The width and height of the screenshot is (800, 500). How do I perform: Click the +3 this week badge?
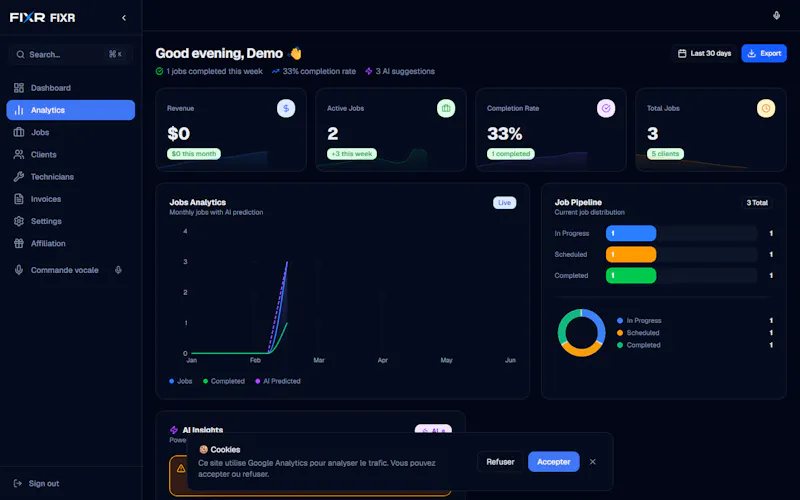352,154
